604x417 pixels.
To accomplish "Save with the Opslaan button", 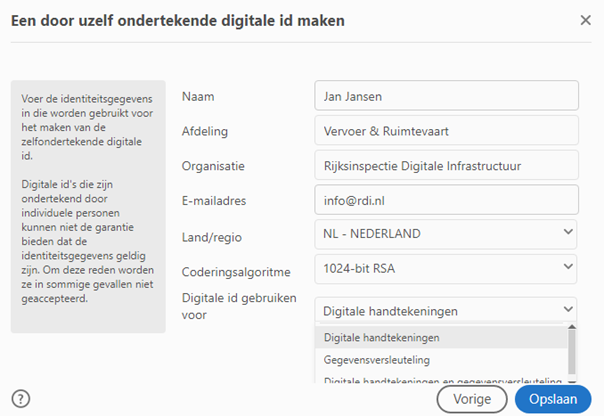I will (x=553, y=399).
